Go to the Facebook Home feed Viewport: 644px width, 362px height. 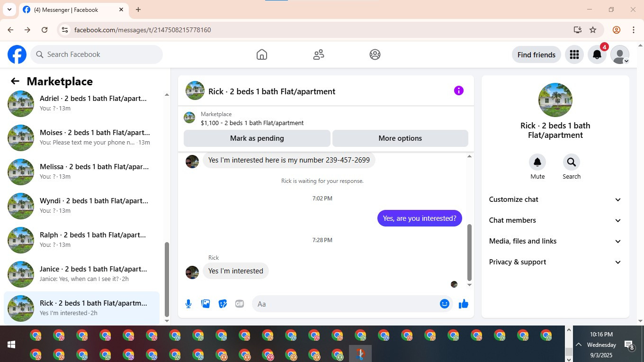coord(262,54)
